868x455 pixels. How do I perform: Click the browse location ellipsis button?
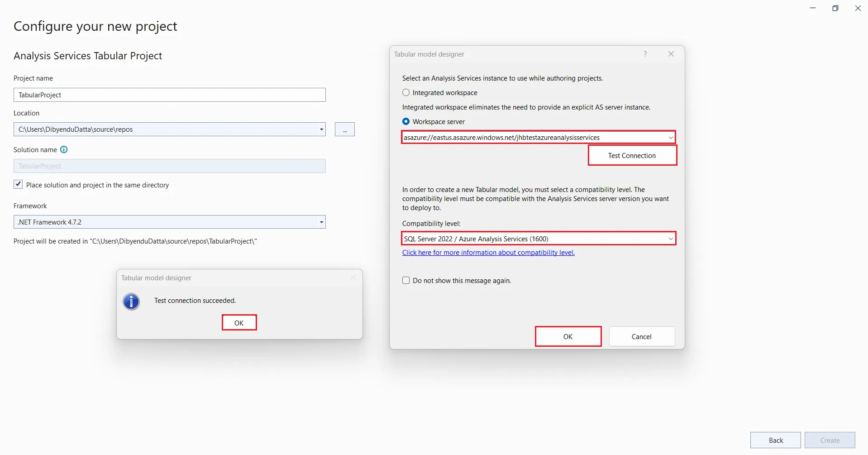coord(344,129)
